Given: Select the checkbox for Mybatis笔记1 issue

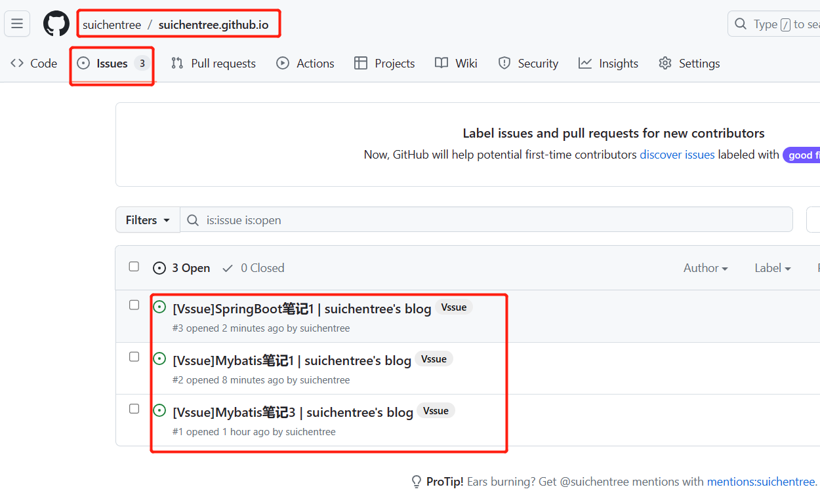Looking at the screenshot, I should 134,357.
